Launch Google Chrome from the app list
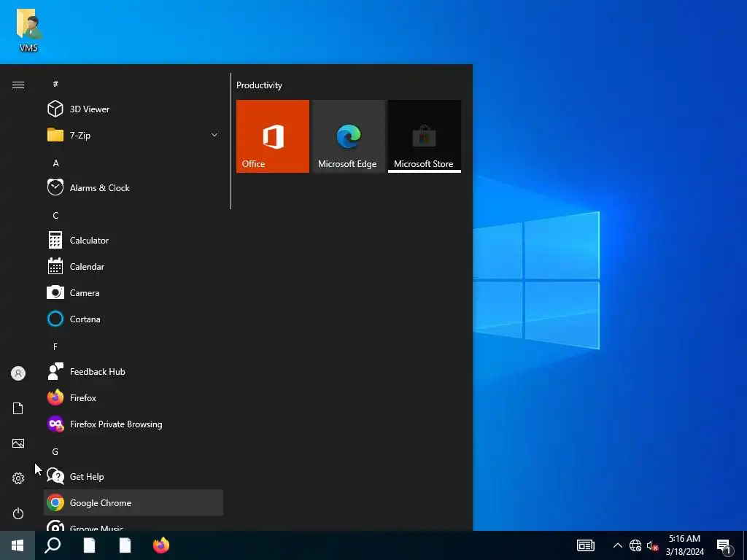The image size is (747, 560). (133, 503)
